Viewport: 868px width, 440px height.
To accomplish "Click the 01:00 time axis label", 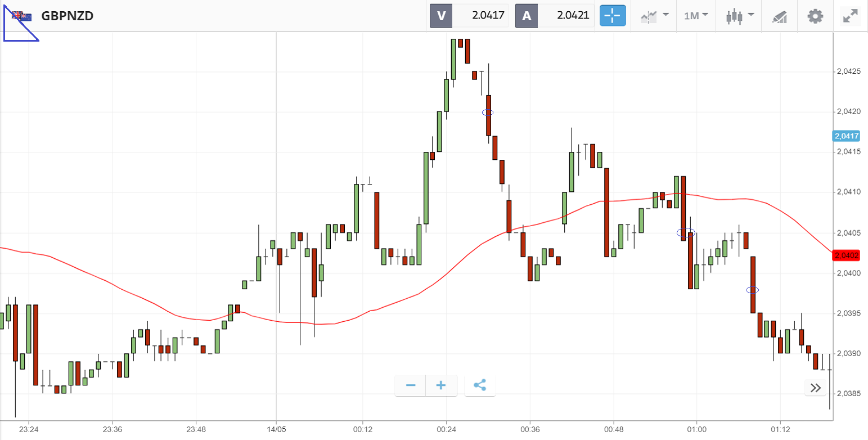I will point(697,429).
